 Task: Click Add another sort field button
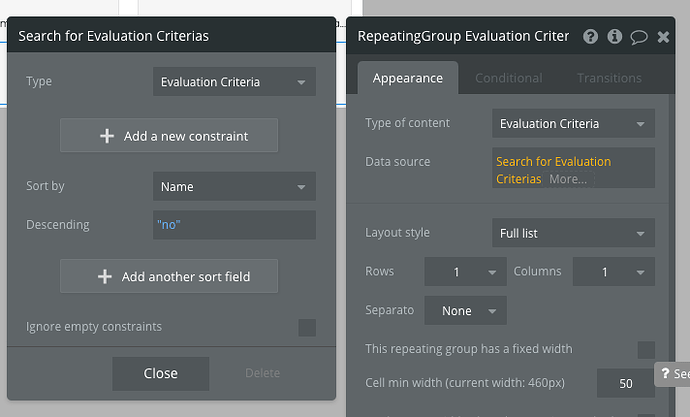pos(169,276)
